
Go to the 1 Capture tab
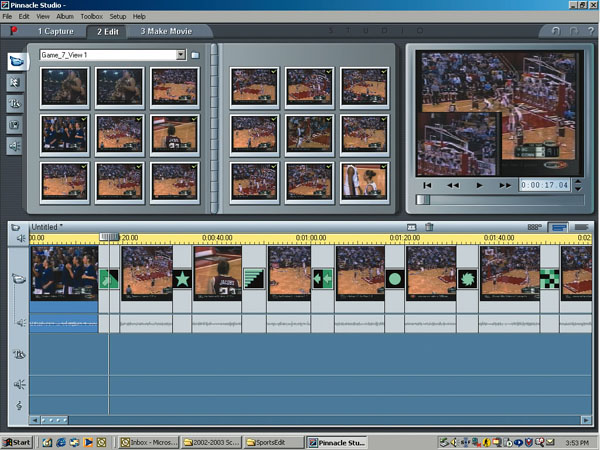click(56, 31)
